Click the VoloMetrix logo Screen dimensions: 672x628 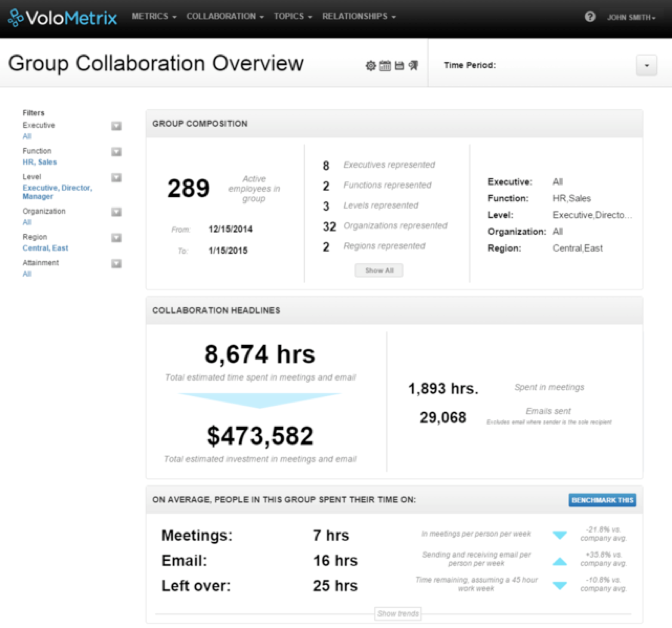(62, 17)
